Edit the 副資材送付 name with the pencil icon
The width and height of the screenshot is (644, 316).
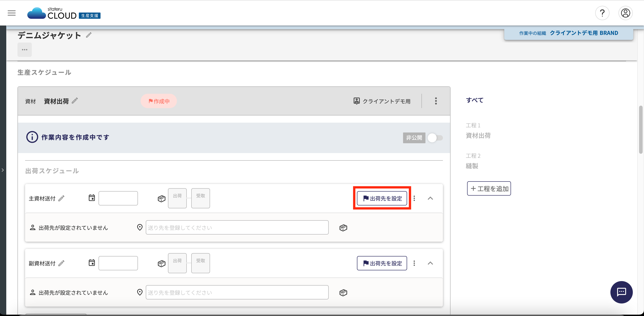tap(62, 264)
